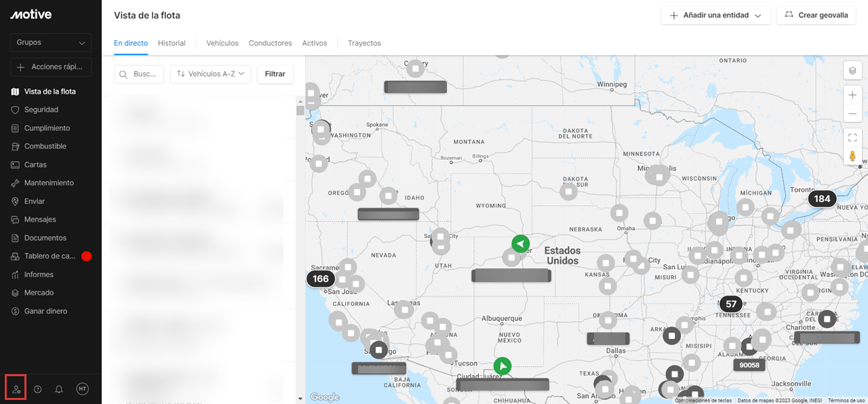Open the notifications bell icon
Screen dimensions: 868x404
pos(59,389)
